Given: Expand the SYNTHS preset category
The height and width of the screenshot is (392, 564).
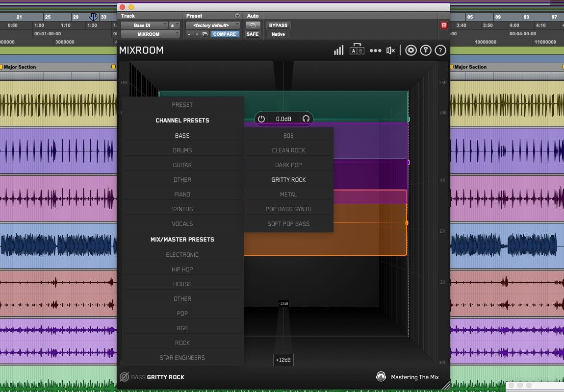Looking at the screenshot, I should point(182,209).
